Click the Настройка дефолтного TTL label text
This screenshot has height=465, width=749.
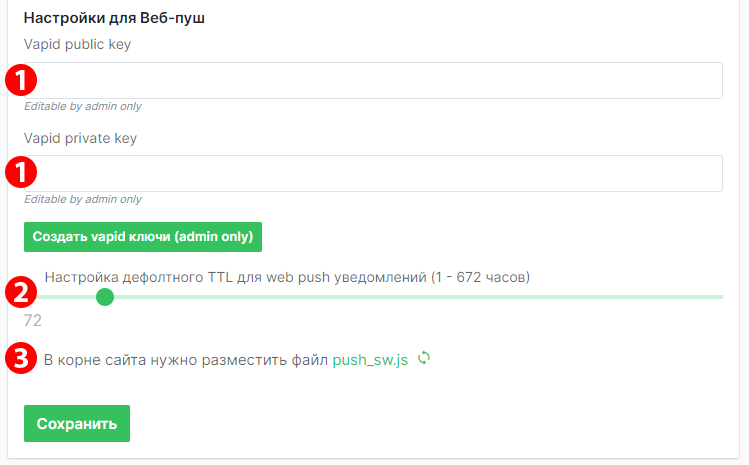tap(287, 276)
